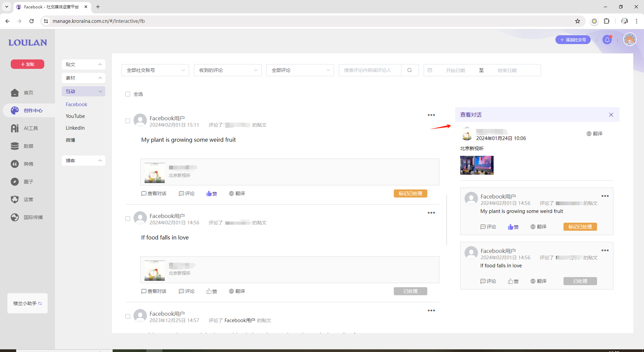Select 微博 under 互动

tap(70, 140)
